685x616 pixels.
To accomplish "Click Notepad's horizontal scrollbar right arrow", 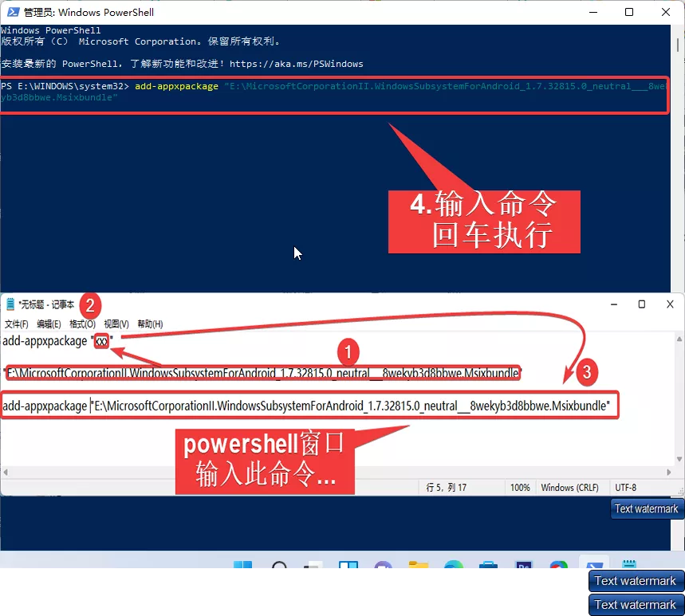I will [669, 472].
